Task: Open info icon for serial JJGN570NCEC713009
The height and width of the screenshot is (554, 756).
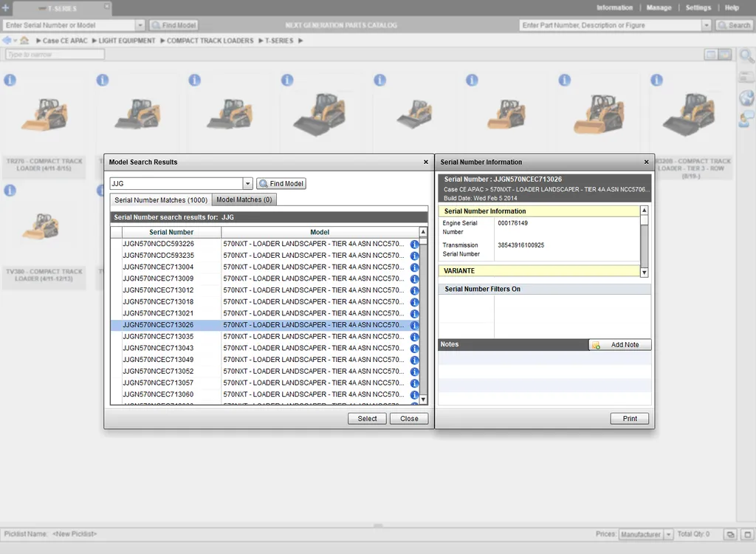Action: pos(414,279)
